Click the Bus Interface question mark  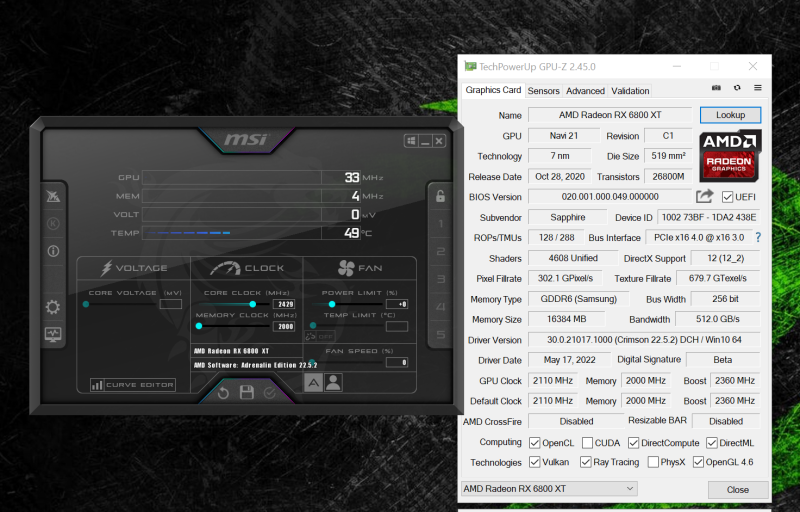coord(757,238)
